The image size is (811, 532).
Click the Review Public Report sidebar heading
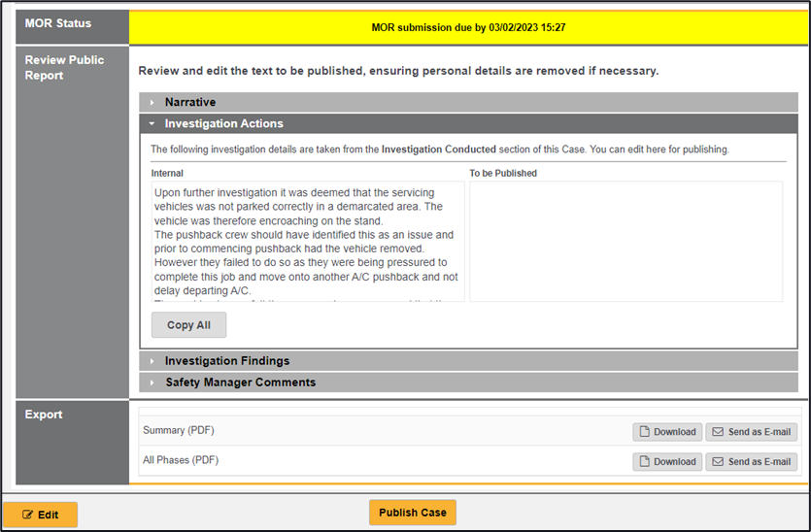(x=64, y=67)
